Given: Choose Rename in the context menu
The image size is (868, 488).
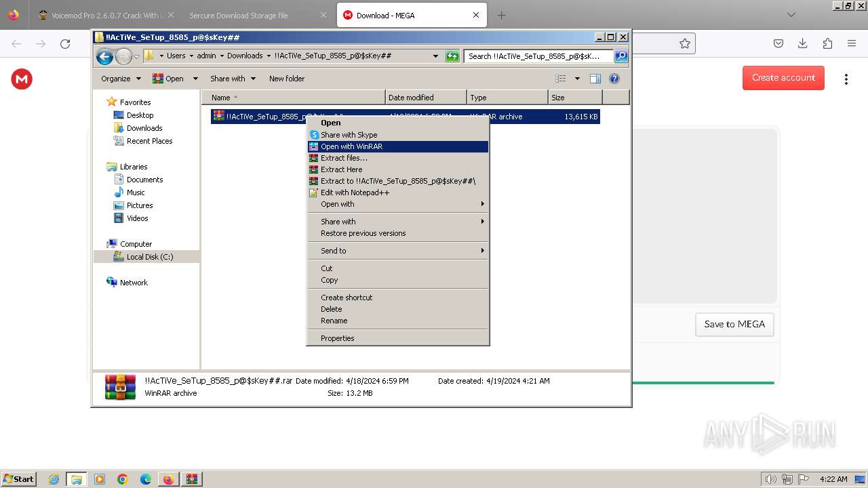Looking at the screenshot, I should [x=398, y=321].
